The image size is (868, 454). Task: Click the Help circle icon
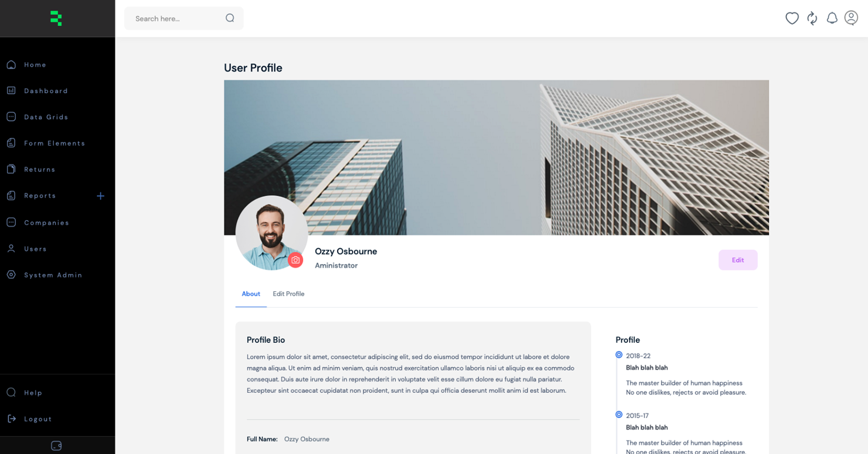tap(11, 392)
